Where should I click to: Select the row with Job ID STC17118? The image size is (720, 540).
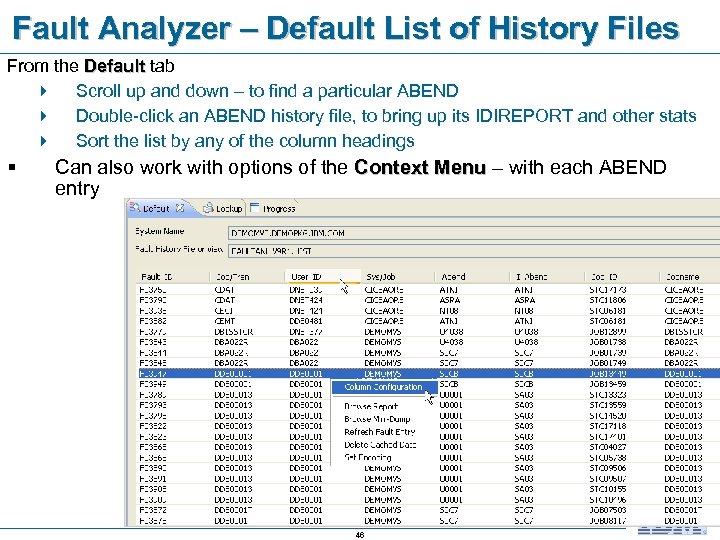(429, 426)
